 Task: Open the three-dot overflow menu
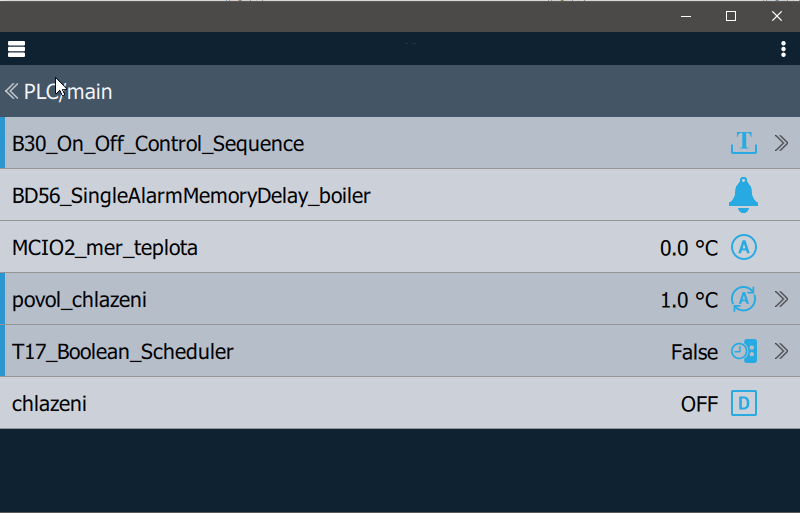(783, 49)
